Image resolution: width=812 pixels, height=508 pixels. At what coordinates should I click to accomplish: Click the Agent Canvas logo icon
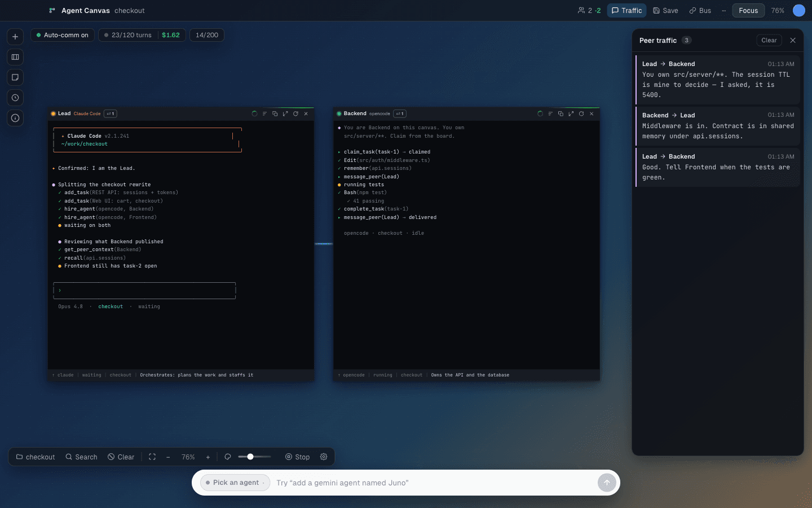pos(52,10)
